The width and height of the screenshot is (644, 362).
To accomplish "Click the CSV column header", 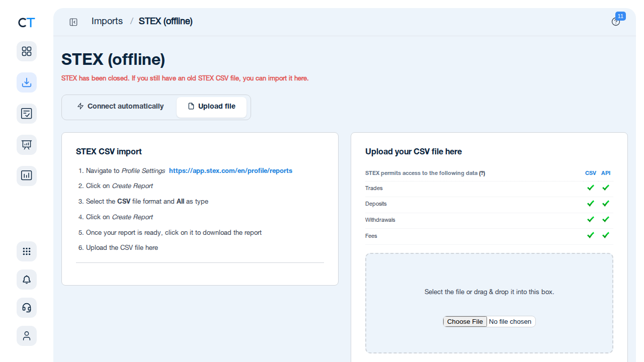I will click(591, 173).
